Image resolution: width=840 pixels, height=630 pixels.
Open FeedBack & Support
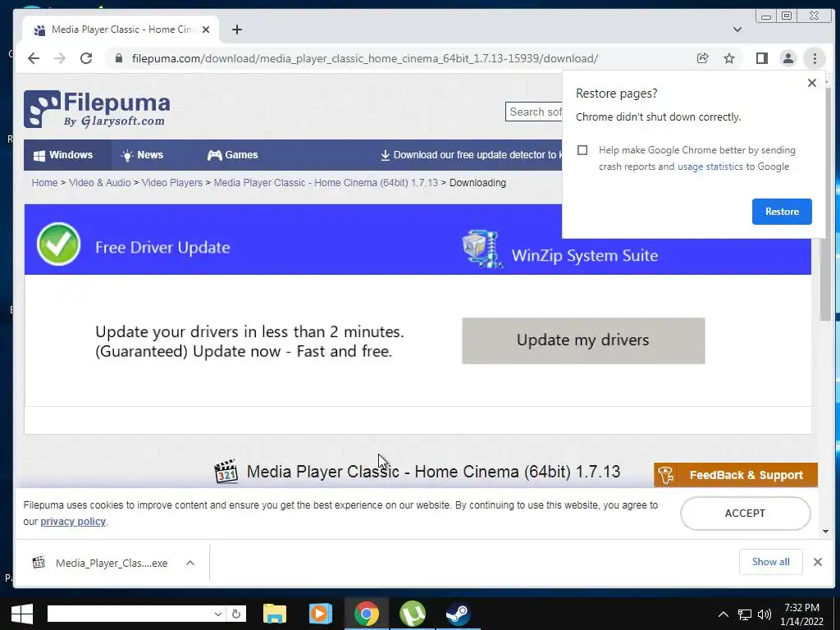click(736, 475)
